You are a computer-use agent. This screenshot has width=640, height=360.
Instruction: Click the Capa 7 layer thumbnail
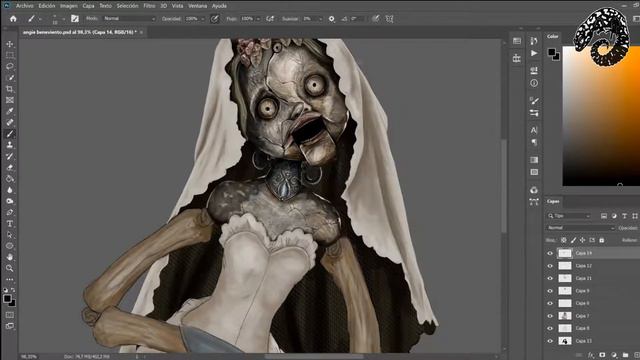tap(565, 316)
